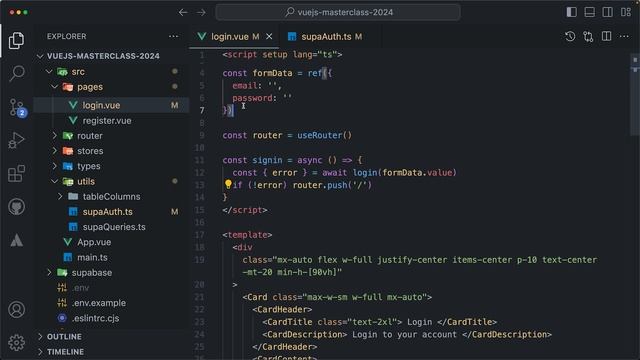Click the lightbulb code action on line 13
The height and width of the screenshot is (360, 640).
(x=228, y=184)
